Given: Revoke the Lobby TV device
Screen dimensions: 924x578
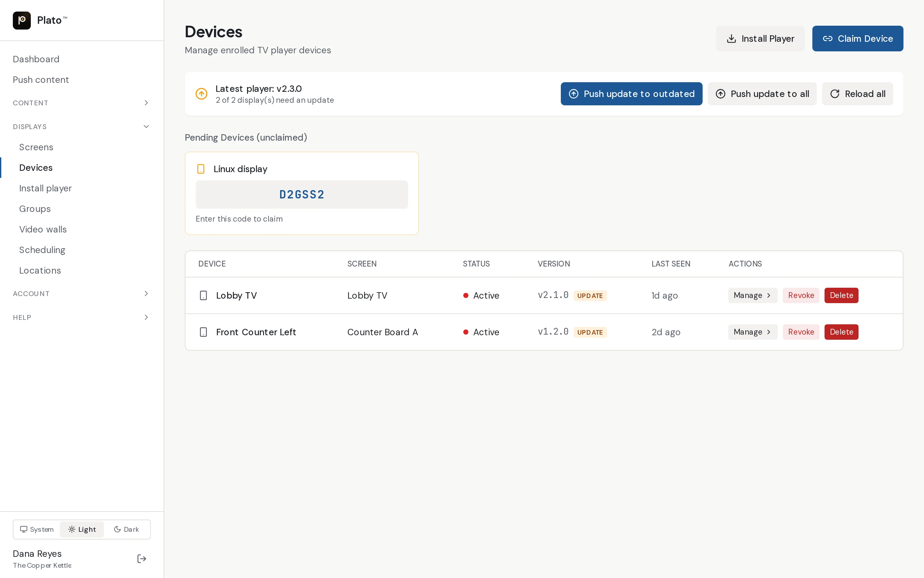Looking at the screenshot, I should 801,295.
